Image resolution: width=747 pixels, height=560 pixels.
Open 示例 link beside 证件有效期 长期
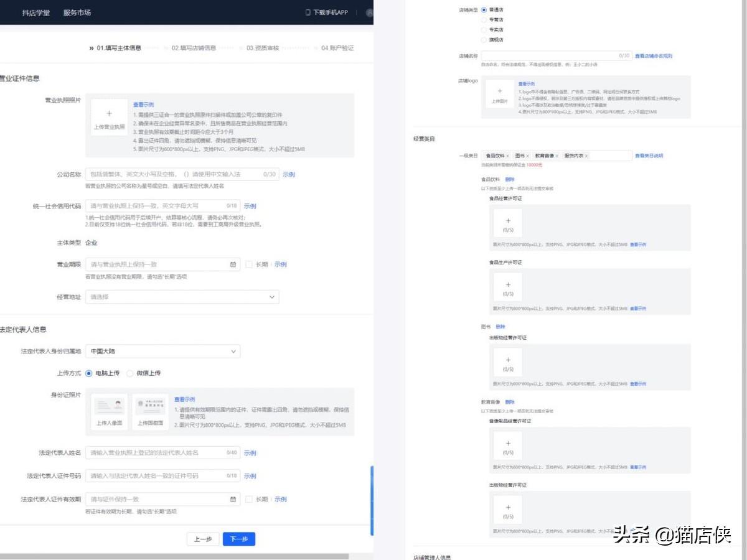[x=281, y=499]
